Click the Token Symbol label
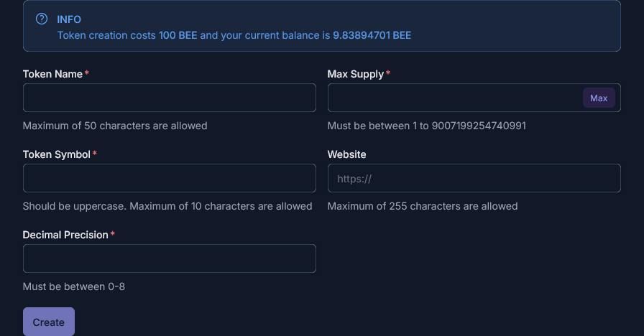This screenshot has height=336, width=644. point(57,154)
